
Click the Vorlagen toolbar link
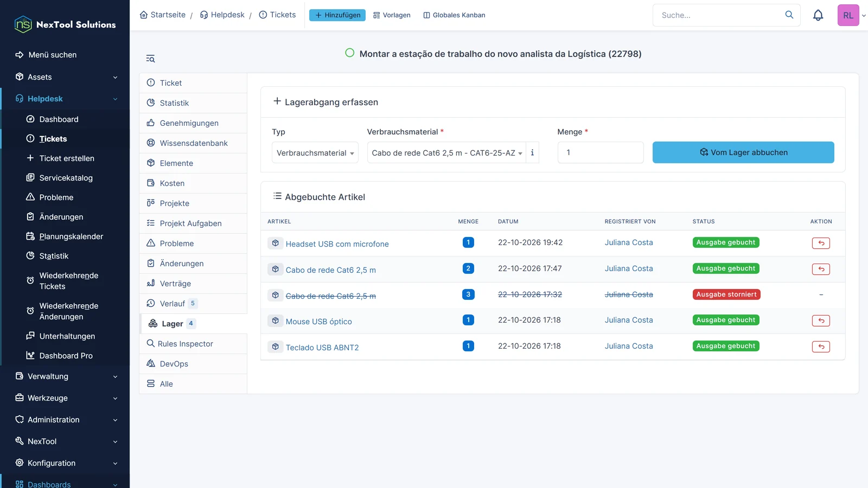click(392, 15)
